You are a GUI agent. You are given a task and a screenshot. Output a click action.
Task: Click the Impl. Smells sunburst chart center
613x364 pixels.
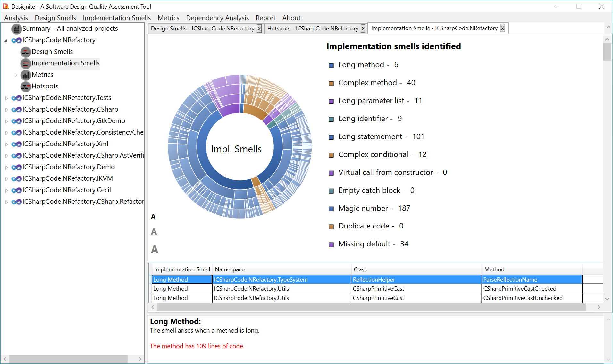pyautogui.click(x=239, y=147)
